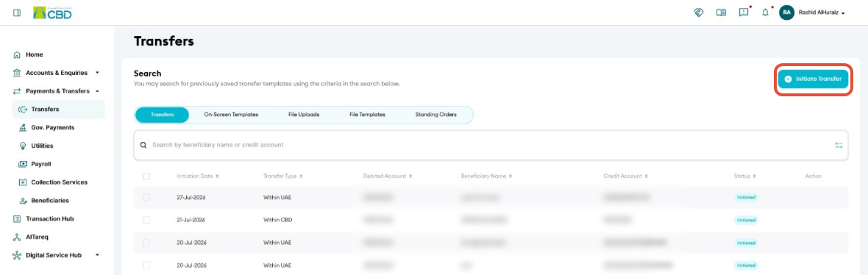This screenshot has width=868, height=275.
Task: Open Utilities in sidebar
Action: tap(42, 146)
